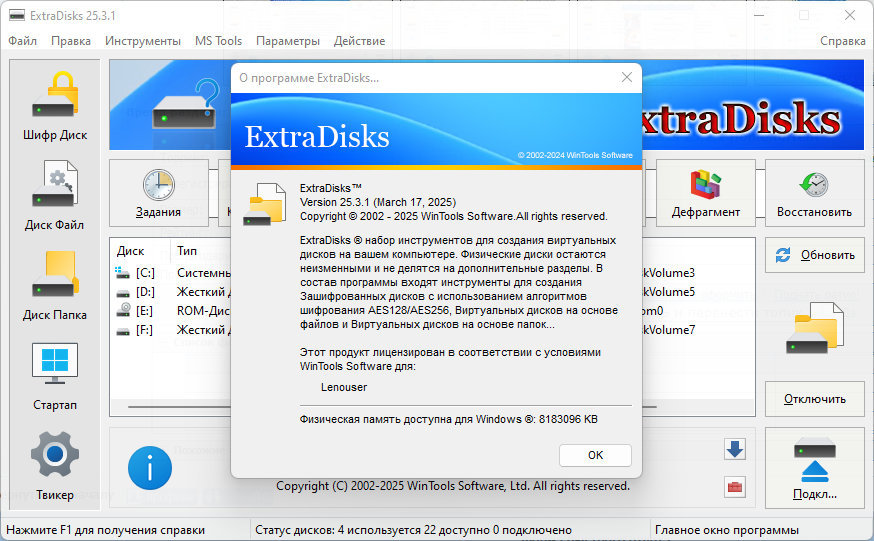Open the Справка menu
Image resolution: width=874 pixels, height=541 pixels.
842,41
